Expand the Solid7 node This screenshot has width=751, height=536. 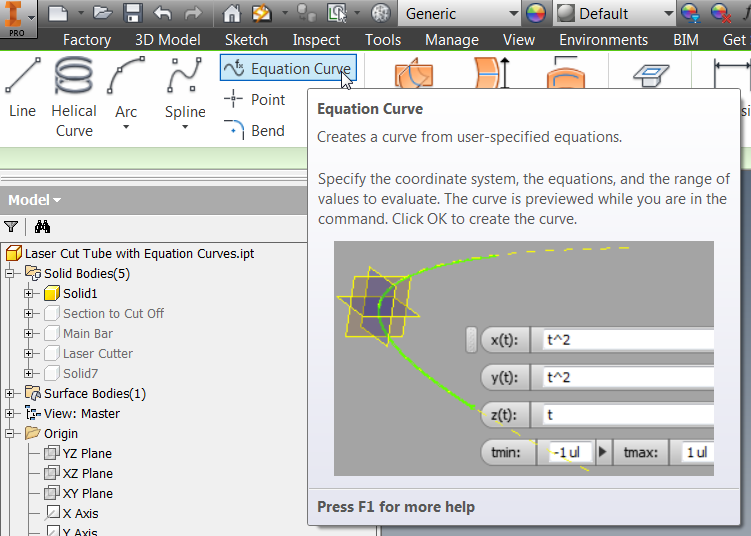(29, 373)
